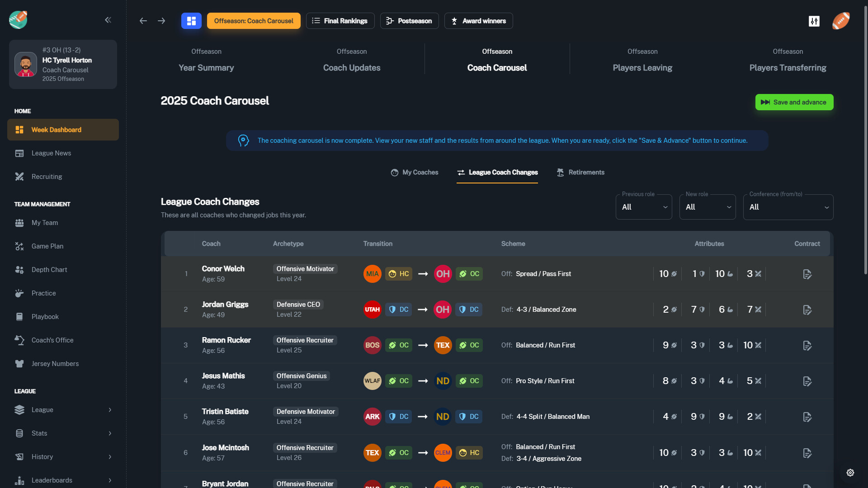Open the Conference (from/to) dropdown
The width and height of the screenshot is (868, 488).
click(788, 207)
